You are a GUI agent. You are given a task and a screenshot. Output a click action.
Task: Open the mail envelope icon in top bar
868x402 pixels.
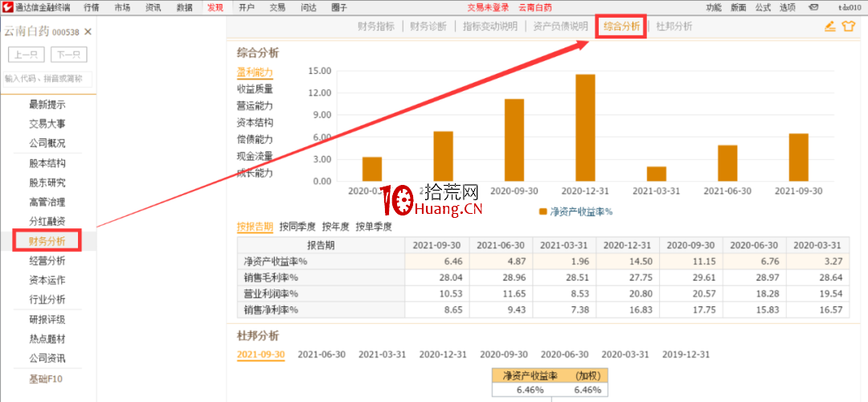click(x=813, y=8)
